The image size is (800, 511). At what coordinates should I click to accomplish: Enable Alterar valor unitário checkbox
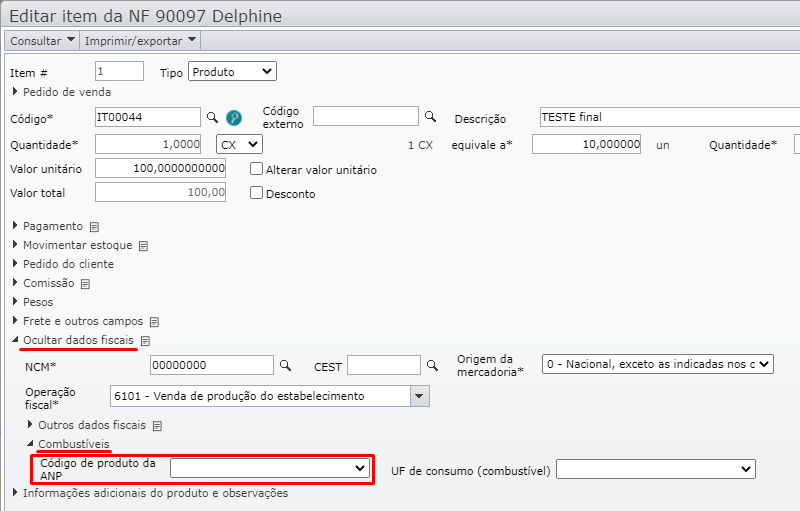tap(256, 169)
